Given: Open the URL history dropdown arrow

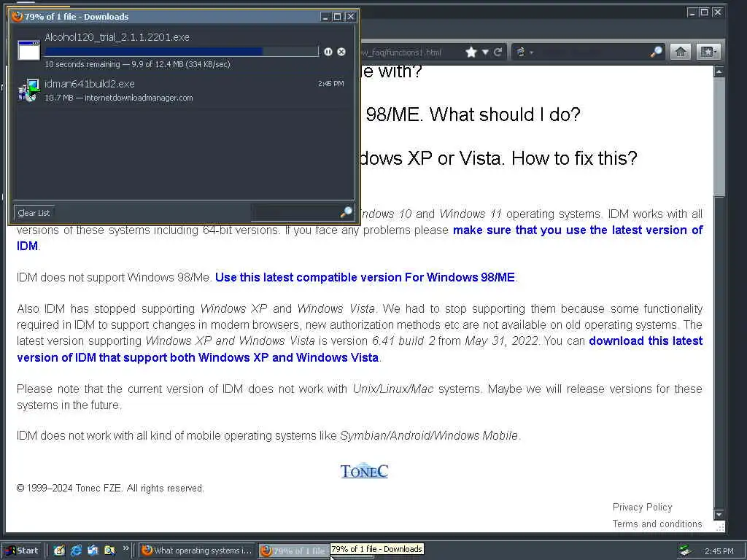Looking at the screenshot, I should (x=485, y=52).
